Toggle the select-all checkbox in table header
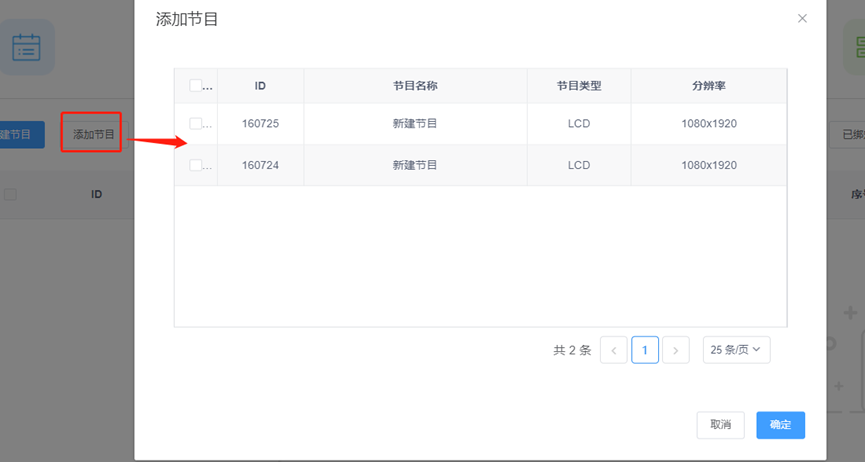 click(x=196, y=86)
